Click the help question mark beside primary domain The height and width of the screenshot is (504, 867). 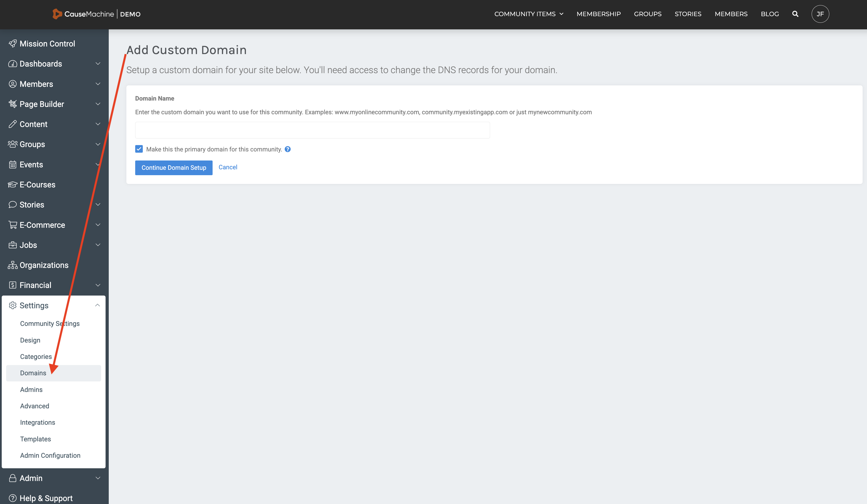point(288,149)
